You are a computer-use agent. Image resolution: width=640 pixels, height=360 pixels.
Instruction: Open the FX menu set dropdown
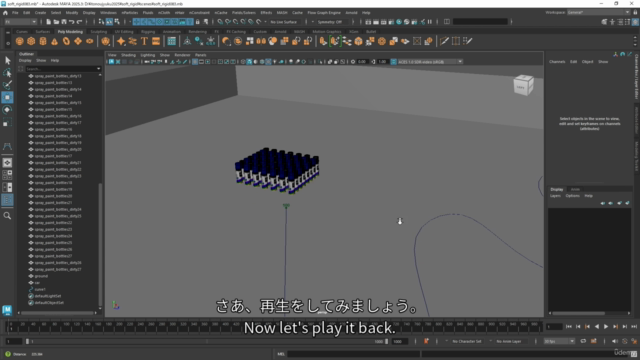(x=20, y=22)
